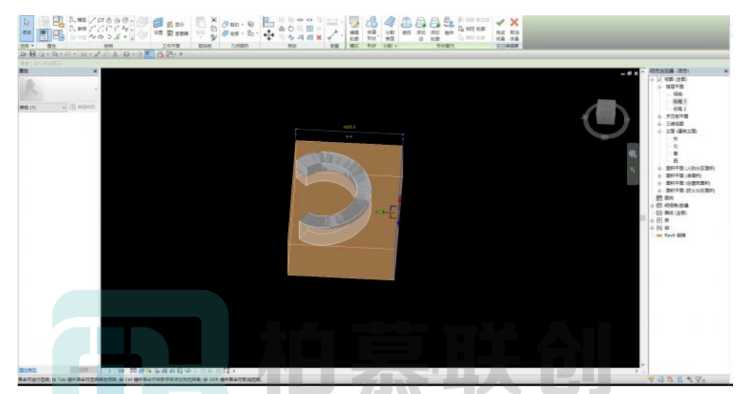Image resolution: width=746 pixels, height=394 pixels.
Task: Select the Line draw tool
Action: 92,20
